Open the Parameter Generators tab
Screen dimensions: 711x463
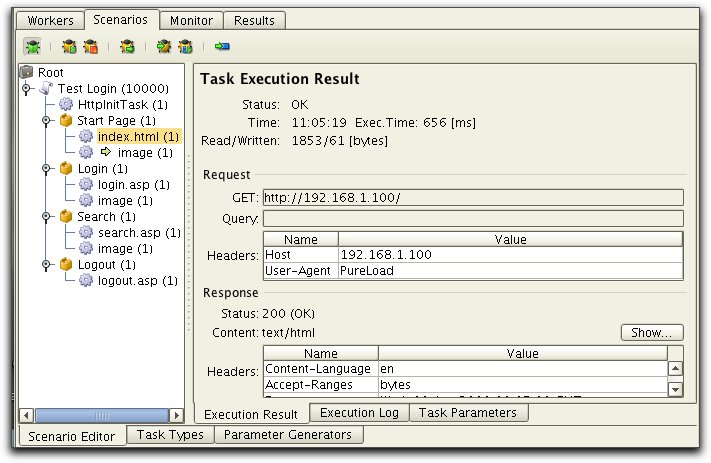[288, 435]
